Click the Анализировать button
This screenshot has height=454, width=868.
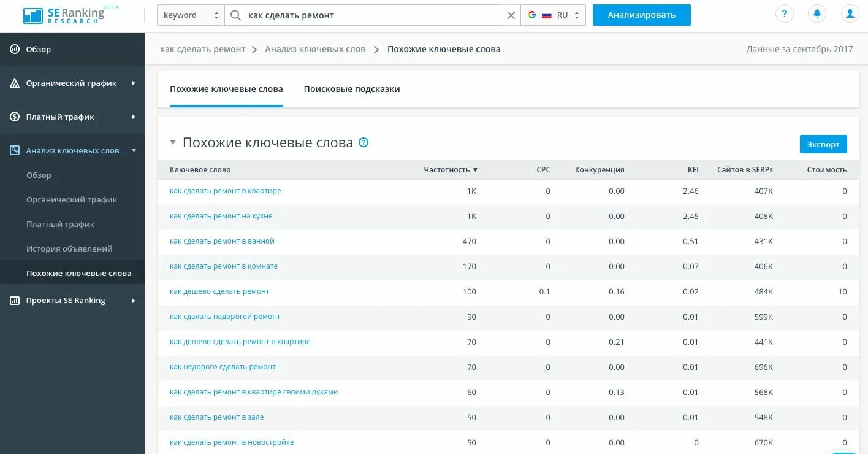[x=641, y=15]
